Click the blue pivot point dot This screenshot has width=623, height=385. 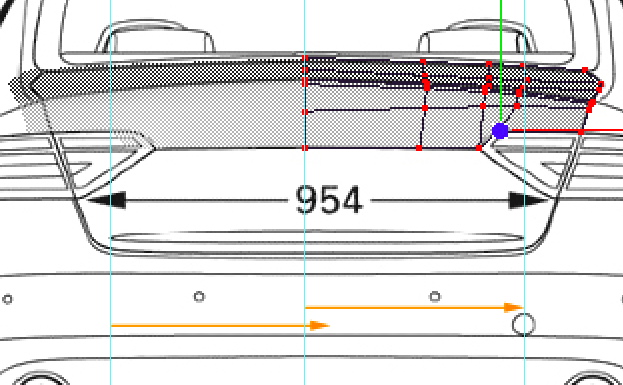pyautogui.click(x=500, y=131)
